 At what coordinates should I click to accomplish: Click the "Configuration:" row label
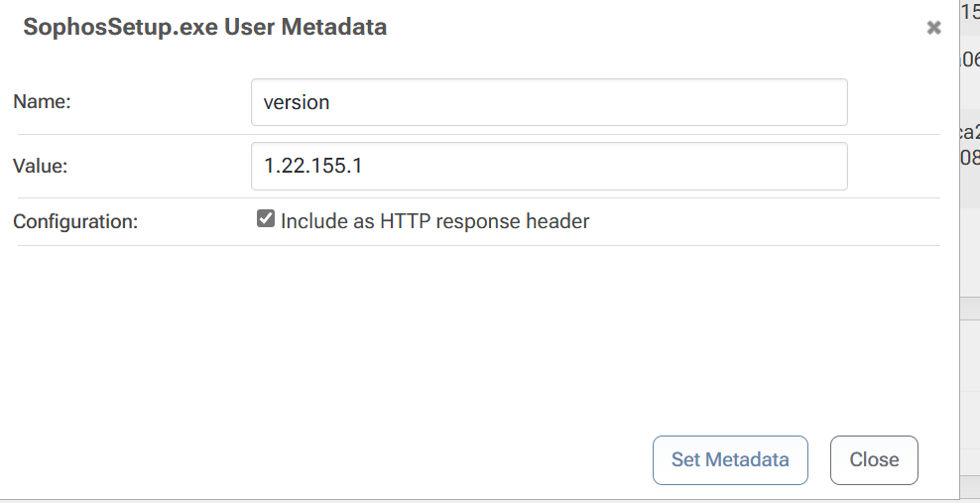[75, 222]
